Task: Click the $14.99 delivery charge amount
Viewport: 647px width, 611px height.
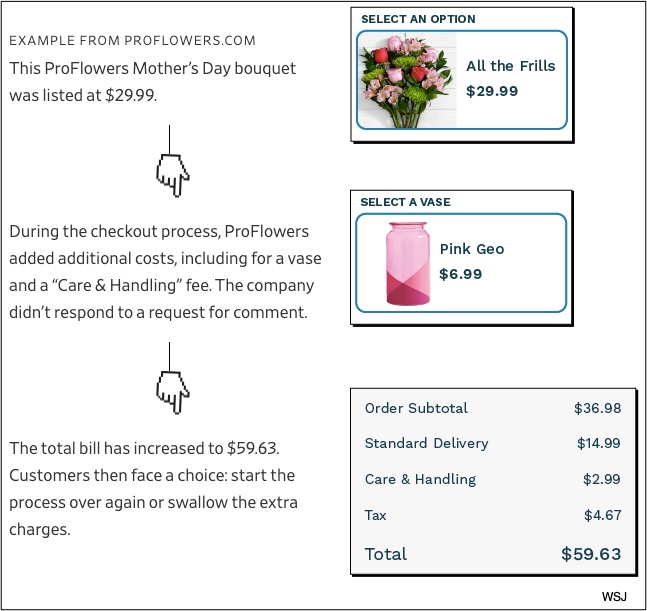Action: tap(599, 443)
